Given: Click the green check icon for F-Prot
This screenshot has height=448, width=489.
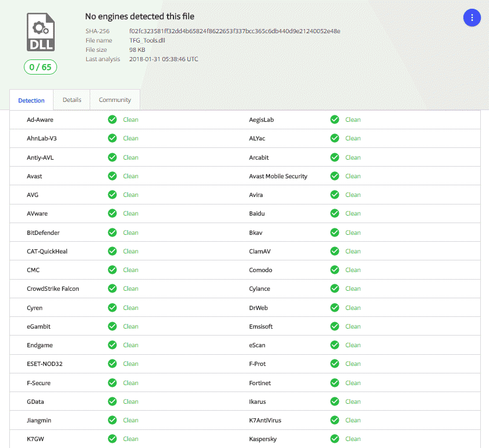Looking at the screenshot, I should (x=335, y=364).
